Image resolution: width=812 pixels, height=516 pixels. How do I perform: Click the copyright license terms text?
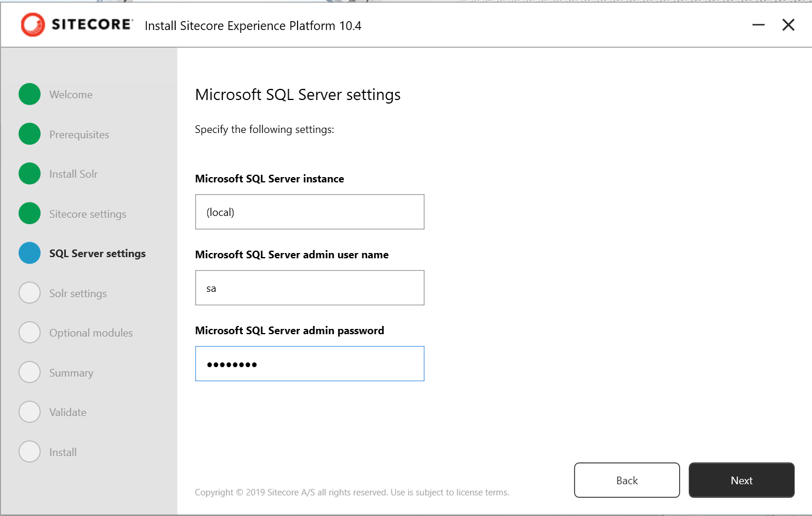pos(352,492)
